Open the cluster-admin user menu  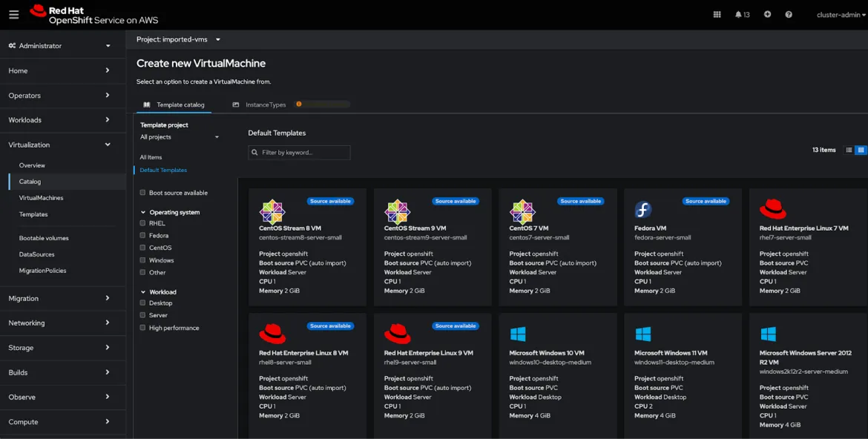(841, 15)
